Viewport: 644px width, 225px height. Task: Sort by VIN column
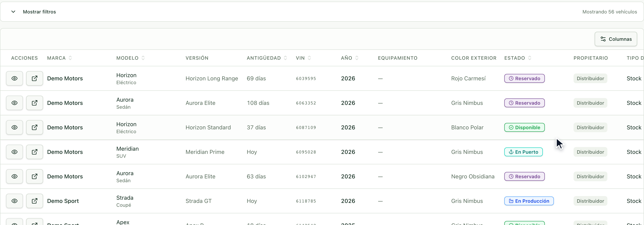click(x=309, y=58)
